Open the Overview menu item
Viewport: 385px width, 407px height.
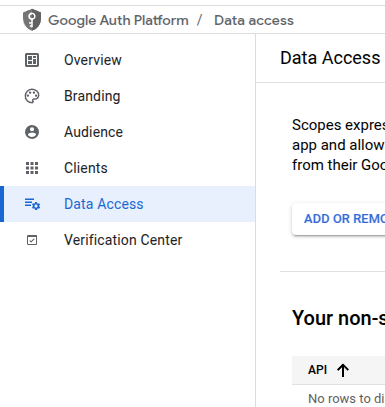(x=128, y=60)
